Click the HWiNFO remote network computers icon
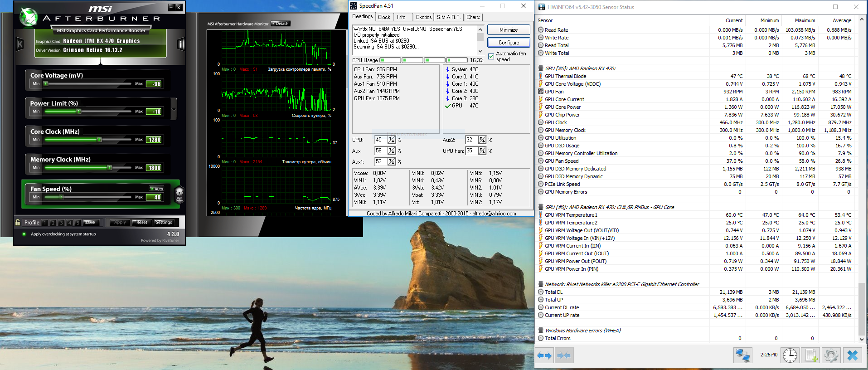 pos(742,355)
